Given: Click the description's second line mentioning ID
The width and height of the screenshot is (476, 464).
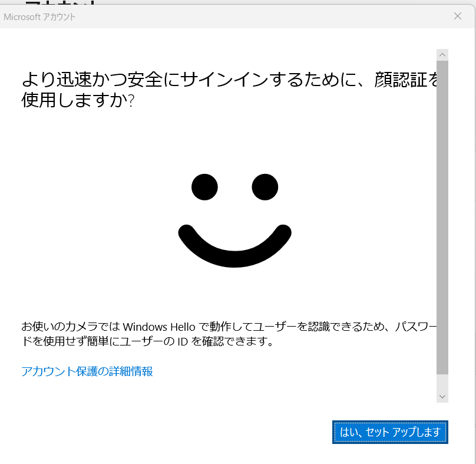Looking at the screenshot, I should 147,341.
